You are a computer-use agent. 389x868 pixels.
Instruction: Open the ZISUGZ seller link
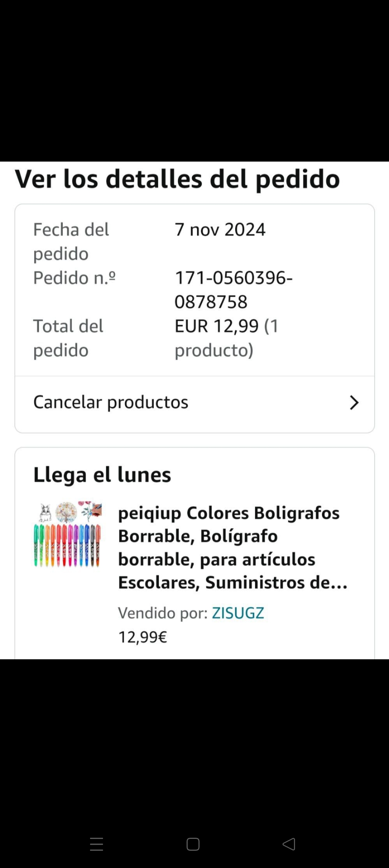pyautogui.click(x=238, y=613)
